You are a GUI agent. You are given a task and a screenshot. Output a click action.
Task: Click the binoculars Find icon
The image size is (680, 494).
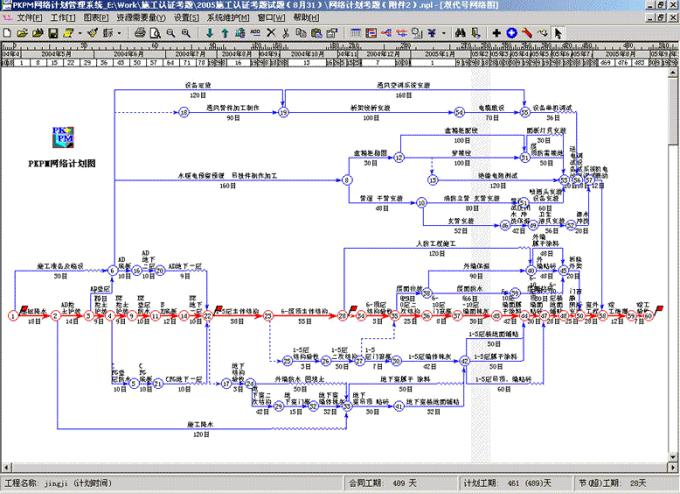point(461,33)
